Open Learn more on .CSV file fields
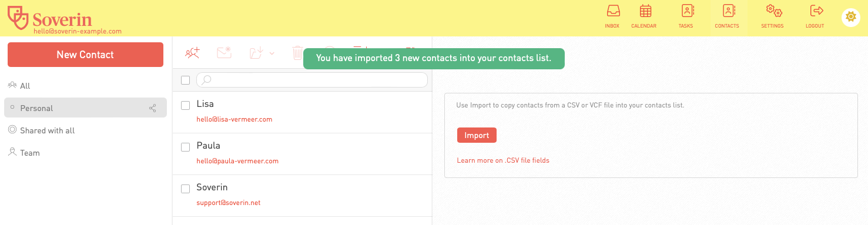This screenshot has width=868, height=225. [x=503, y=160]
